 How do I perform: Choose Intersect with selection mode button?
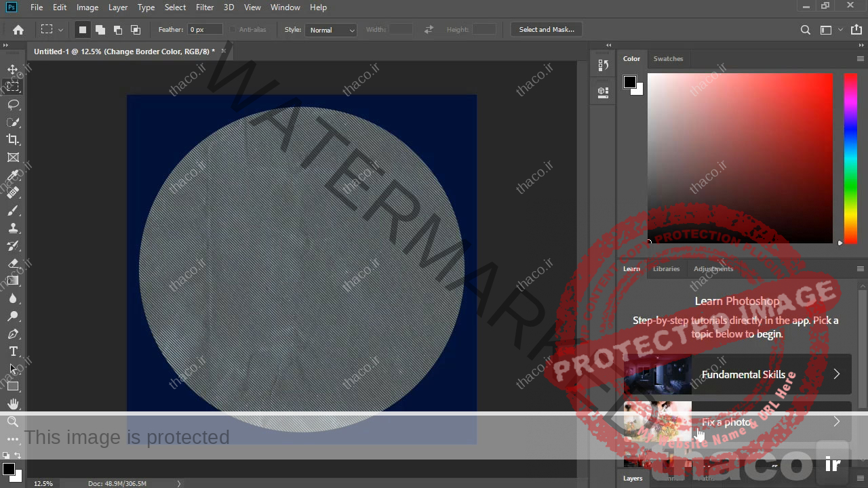[x=136, y=30]
